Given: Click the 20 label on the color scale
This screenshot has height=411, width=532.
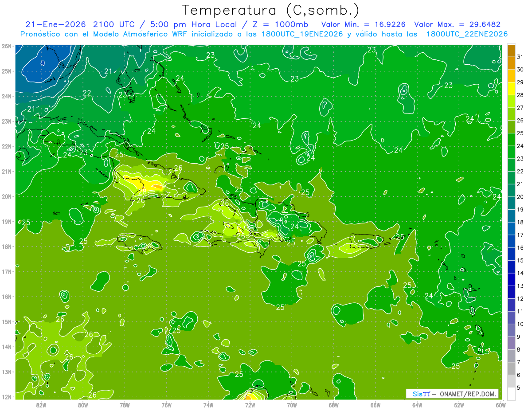Looking at the screenshot, I should tap(520, 197).
